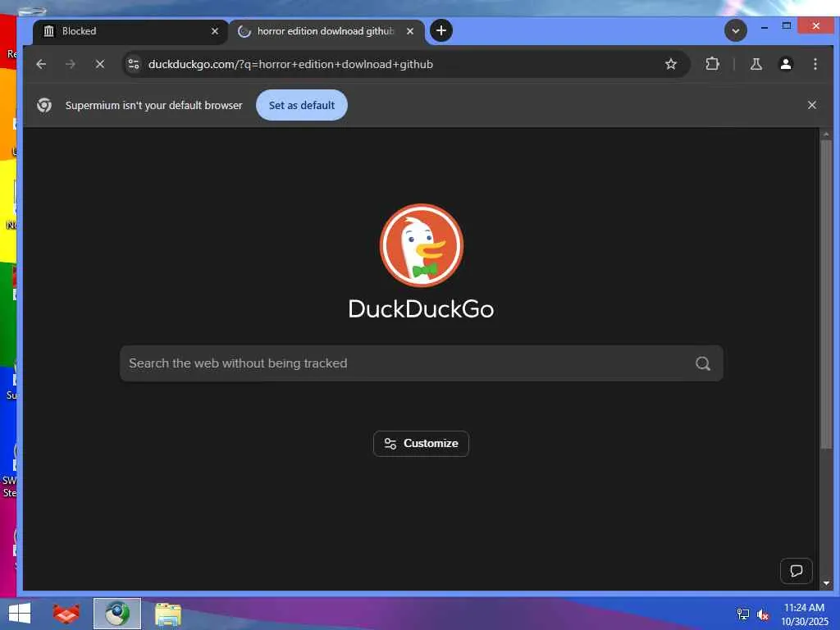The width and height of the screenshot is (840, 630).
Task: Open the clock showing 11:24 AM
Action: pyautogui.click(x=804, y=614)
